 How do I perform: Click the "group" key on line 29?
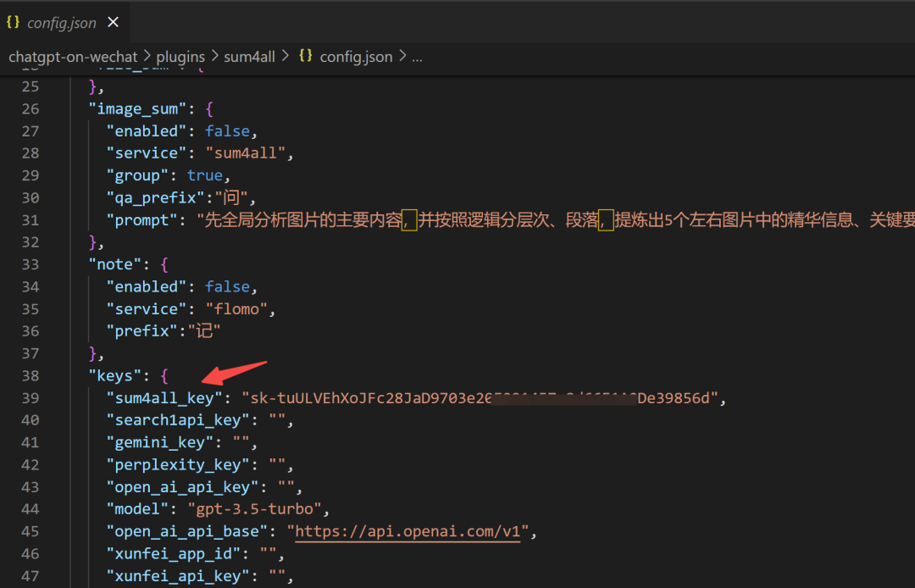(x=138, y=175)
